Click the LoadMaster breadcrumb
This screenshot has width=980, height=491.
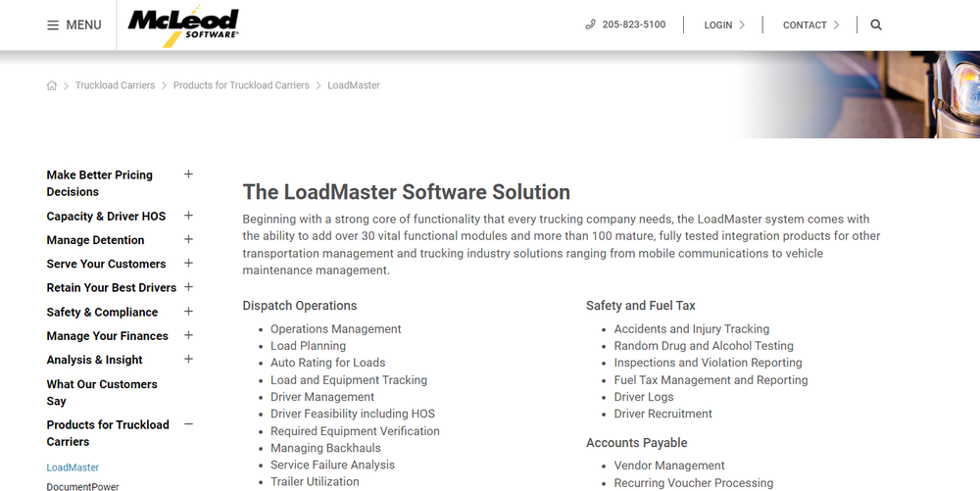point(354,85)
